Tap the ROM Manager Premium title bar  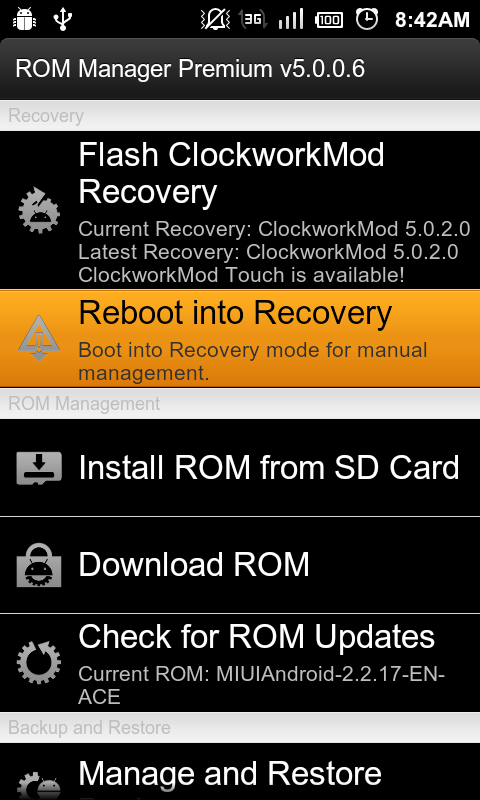[240, 69]
